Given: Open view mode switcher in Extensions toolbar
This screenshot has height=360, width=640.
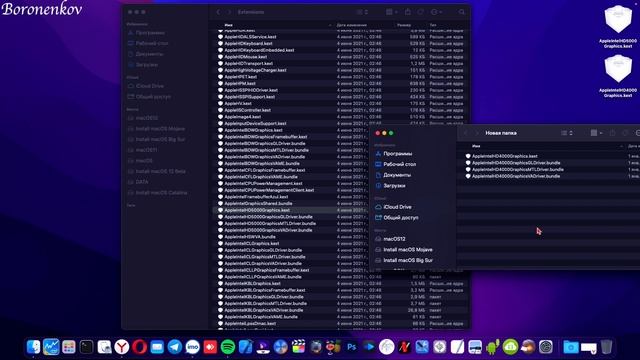Looking at the screenshot, I should click(x=362, y=12).
